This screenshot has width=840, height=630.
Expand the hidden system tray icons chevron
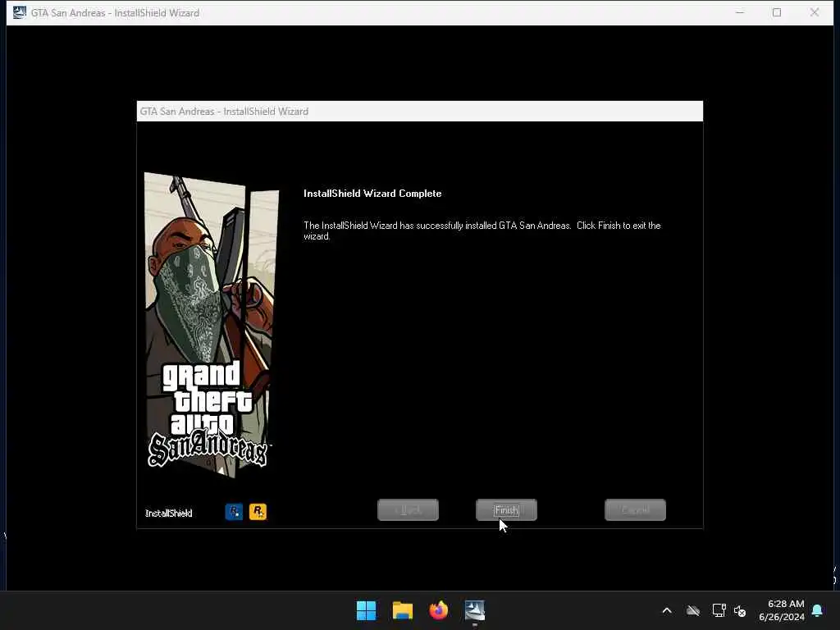point(667,610)
